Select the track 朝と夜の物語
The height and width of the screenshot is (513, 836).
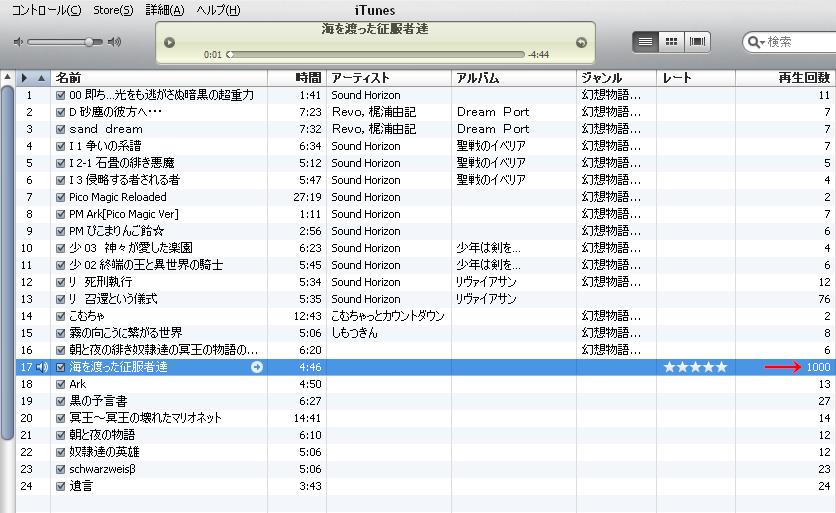pyautogui.click(x=102, y=435)
